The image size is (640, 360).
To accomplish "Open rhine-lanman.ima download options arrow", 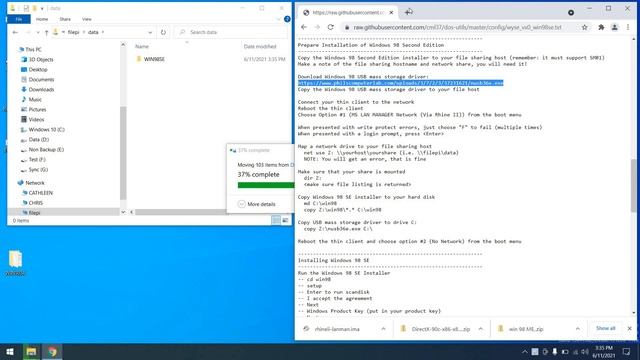I will tap(383, 329).
